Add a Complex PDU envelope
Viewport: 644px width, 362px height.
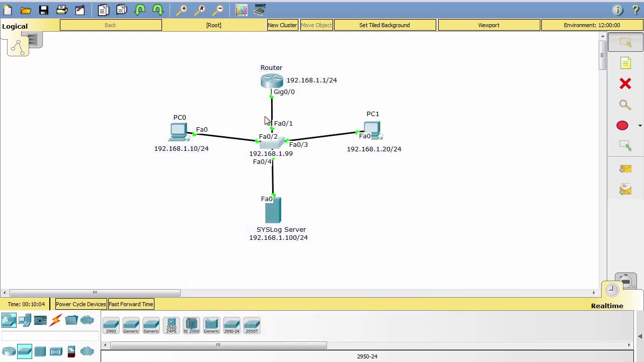(x=625, y=190)
